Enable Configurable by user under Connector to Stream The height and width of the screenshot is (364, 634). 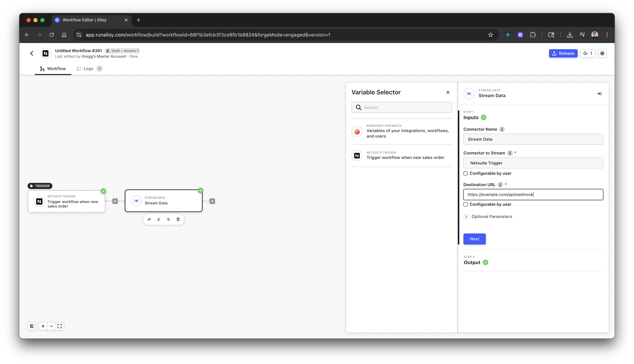[x=466, y=173]
